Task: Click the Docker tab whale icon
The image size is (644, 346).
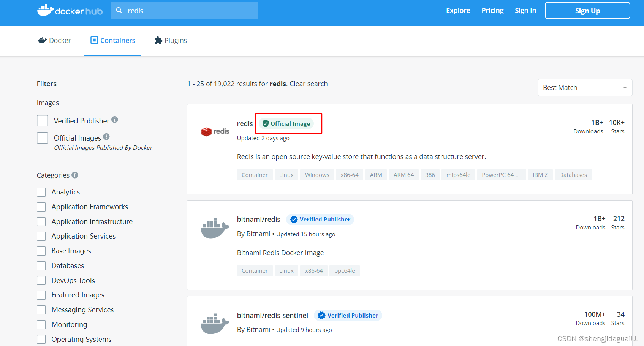Action: pos(43,40)
